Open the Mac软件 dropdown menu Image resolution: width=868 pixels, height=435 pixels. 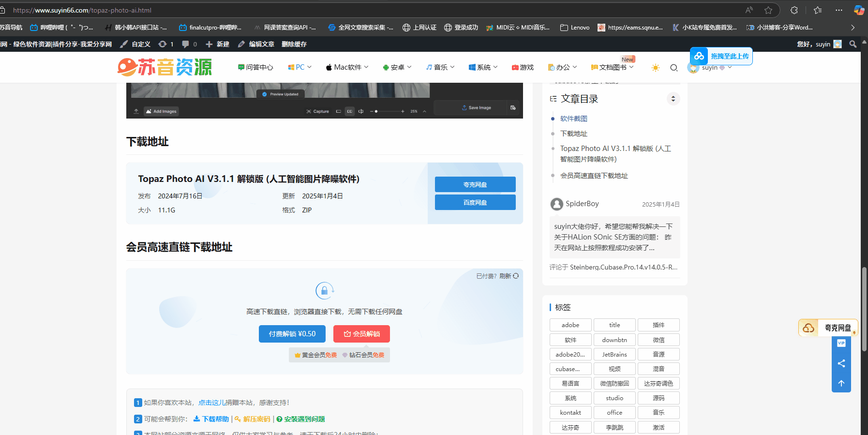(347, 67)
